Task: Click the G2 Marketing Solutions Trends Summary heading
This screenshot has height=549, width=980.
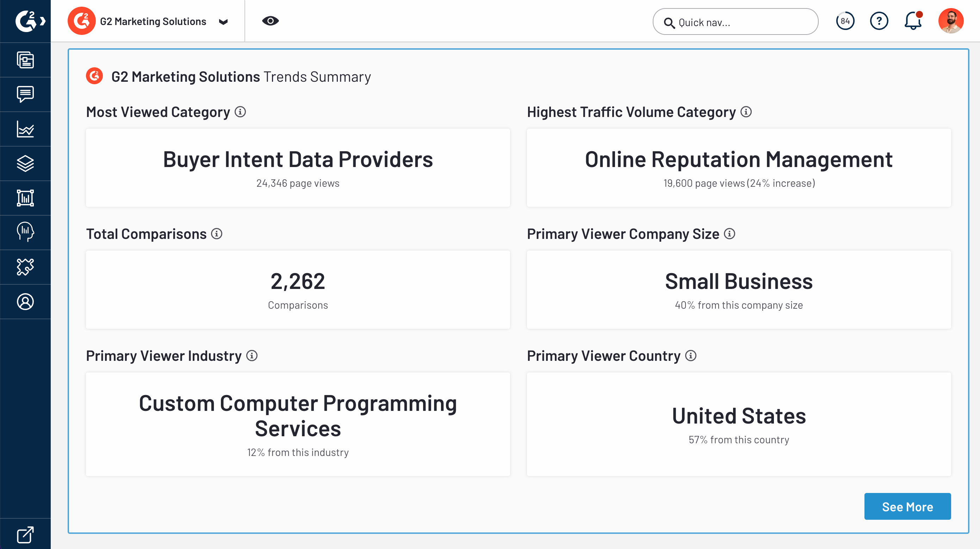Action: click(241, 77)
